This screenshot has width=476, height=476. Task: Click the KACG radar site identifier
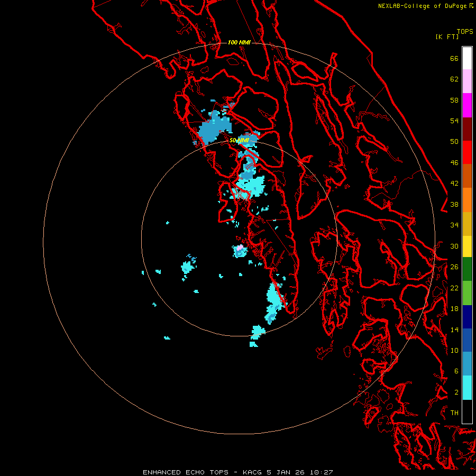(x=252, y=472)
